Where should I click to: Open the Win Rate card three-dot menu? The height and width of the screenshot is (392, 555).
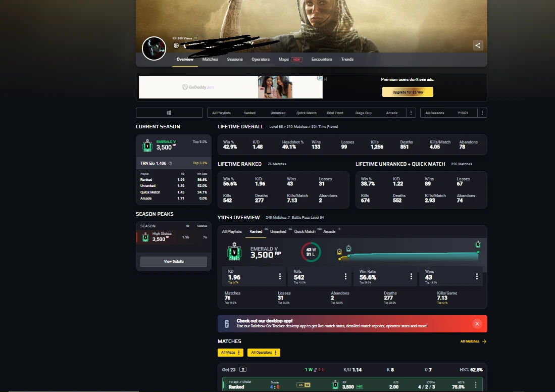coord(412,276)
